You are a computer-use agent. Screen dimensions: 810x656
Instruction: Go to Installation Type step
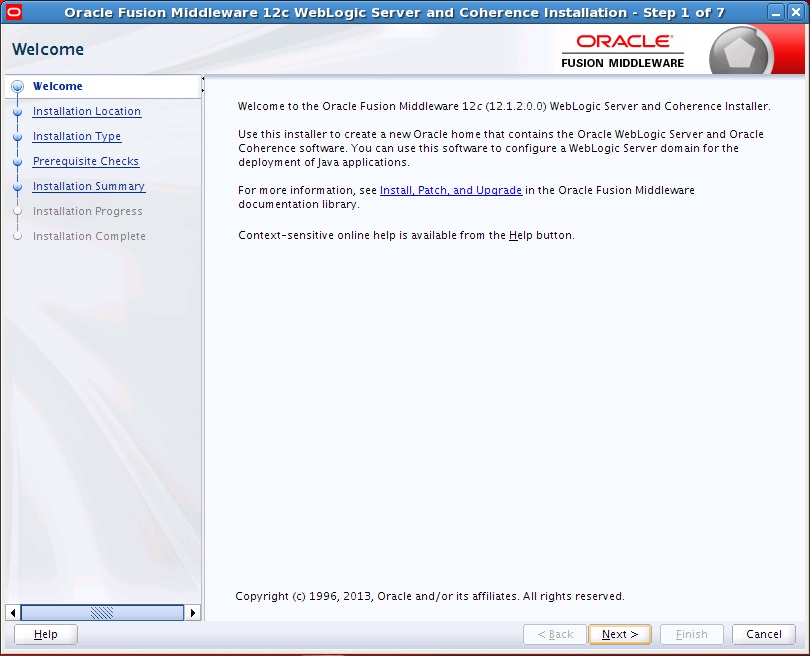coord(77,136)
